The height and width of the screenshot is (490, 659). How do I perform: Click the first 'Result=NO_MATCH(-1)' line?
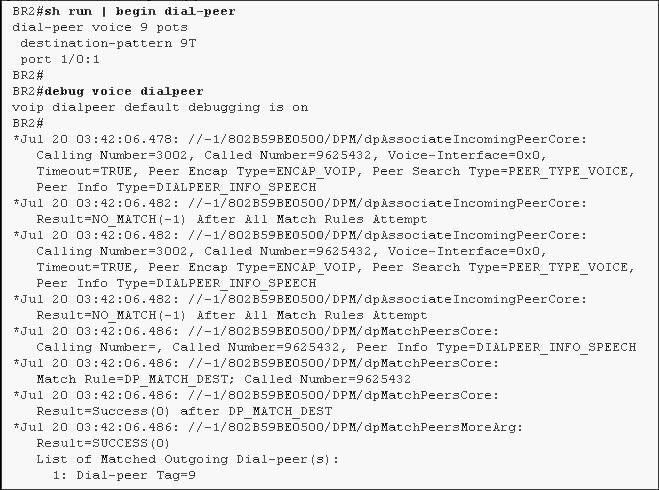(232, 219)
